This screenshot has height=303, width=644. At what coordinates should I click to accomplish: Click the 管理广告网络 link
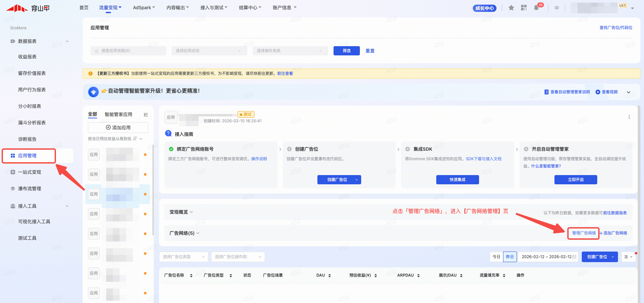(583, 233)
